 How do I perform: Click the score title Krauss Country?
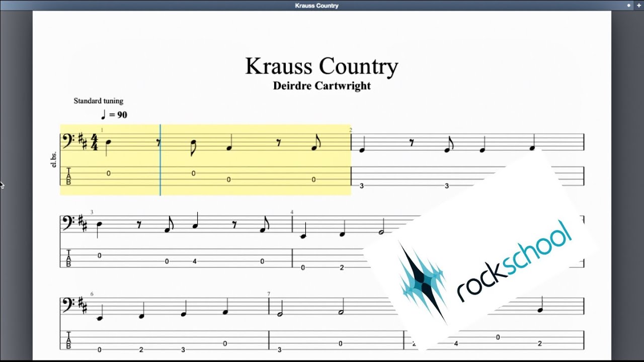pos(321,66)
